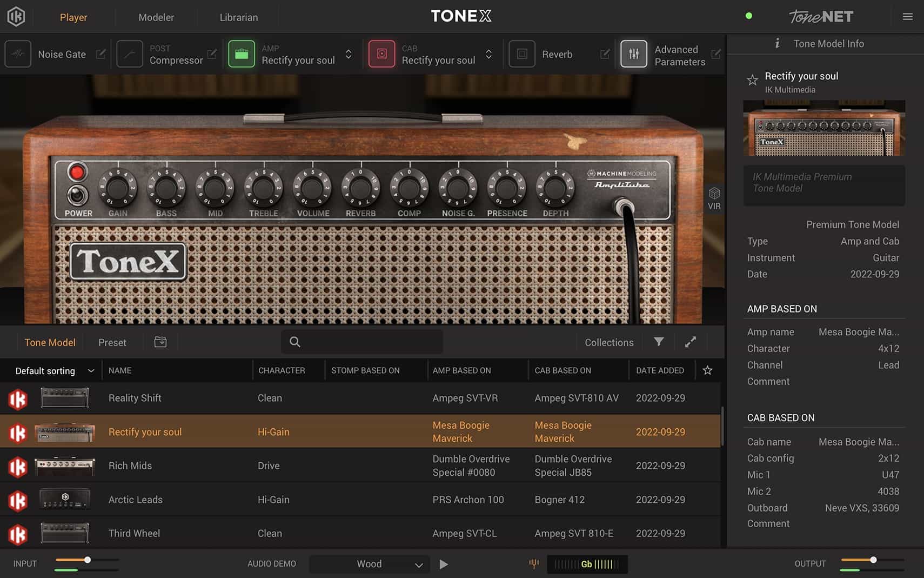Click the save preset folder icon

pos(160,342)
